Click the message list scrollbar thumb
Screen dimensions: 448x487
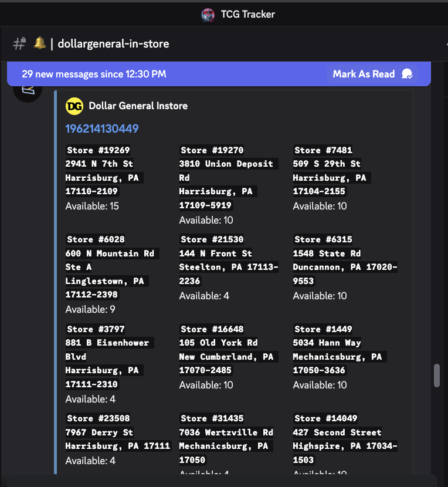pos(437,376)
